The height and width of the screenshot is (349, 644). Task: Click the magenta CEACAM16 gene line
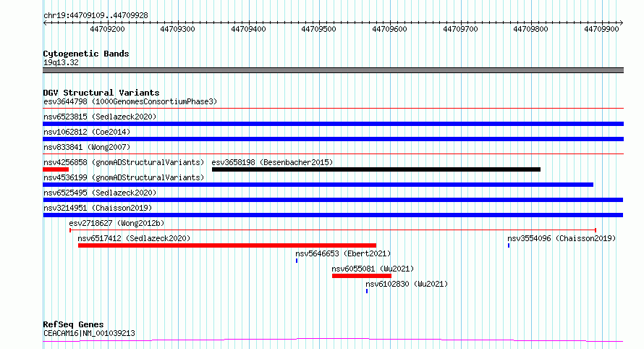pyautogui.click(x=333, y=340)
